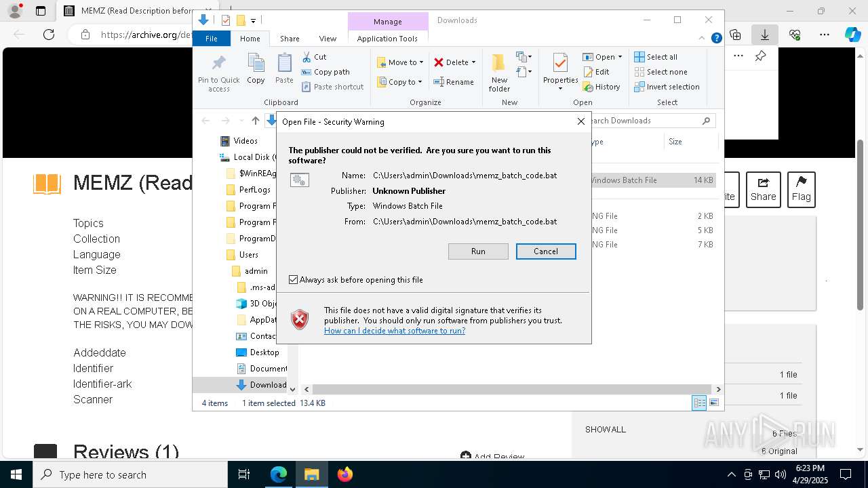Click History in the Open group
This screenshot has height=488, width=868.
601,87
